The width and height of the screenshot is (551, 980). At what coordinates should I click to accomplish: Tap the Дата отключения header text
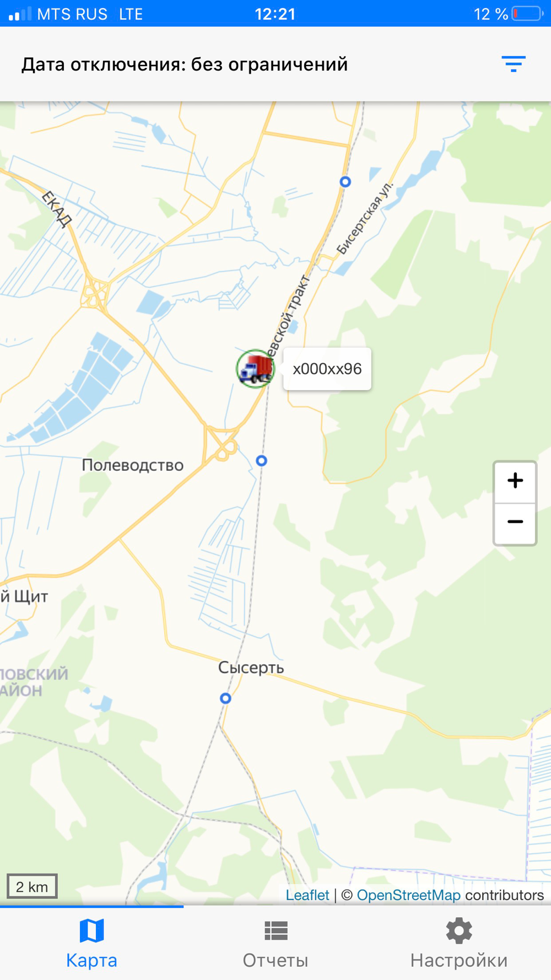[x=185, y=64]
